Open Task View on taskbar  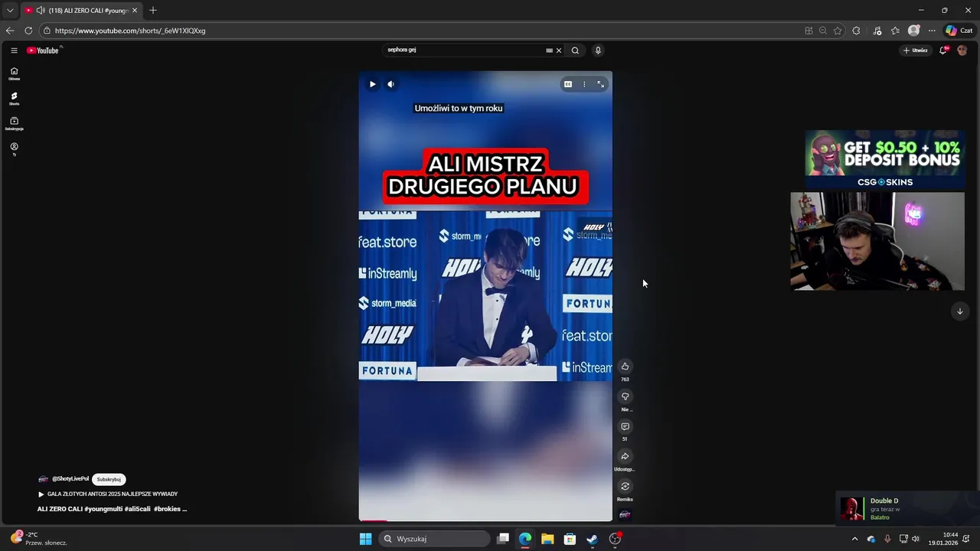503,539
